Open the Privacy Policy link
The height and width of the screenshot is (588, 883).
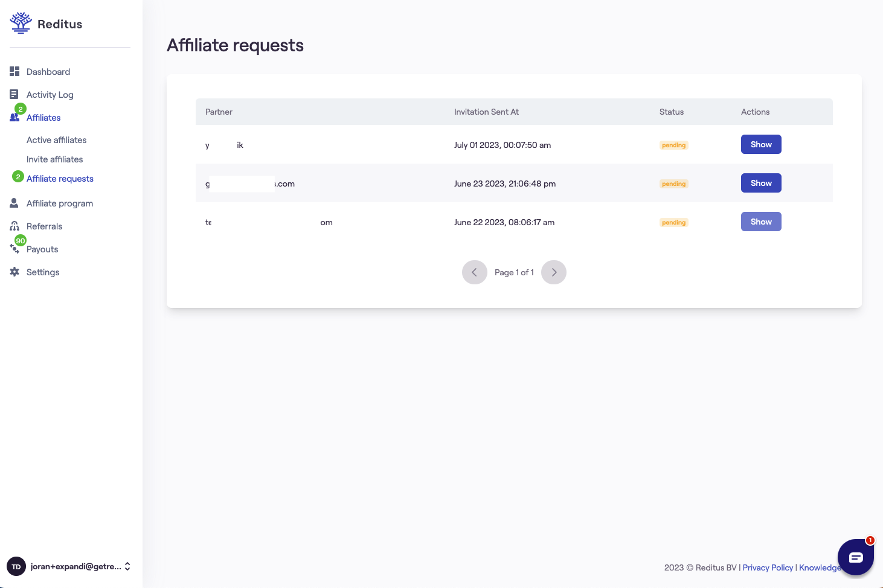[767, 567]
